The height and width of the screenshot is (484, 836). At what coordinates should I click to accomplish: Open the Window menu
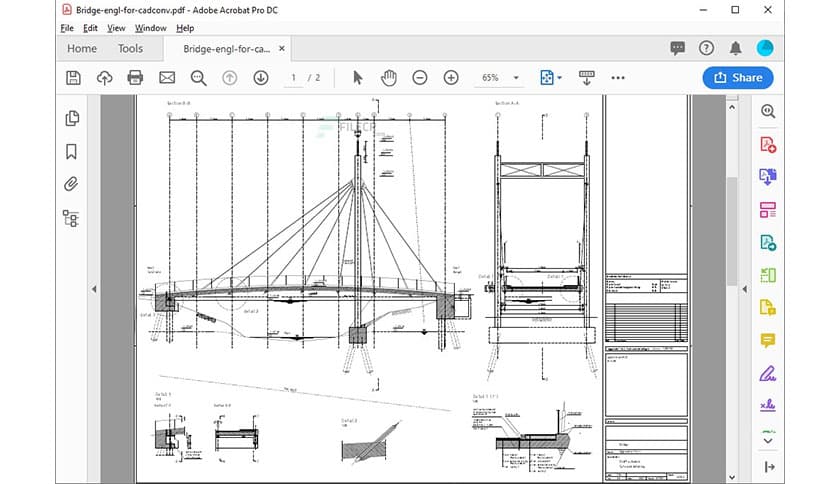tap(150, 28)
